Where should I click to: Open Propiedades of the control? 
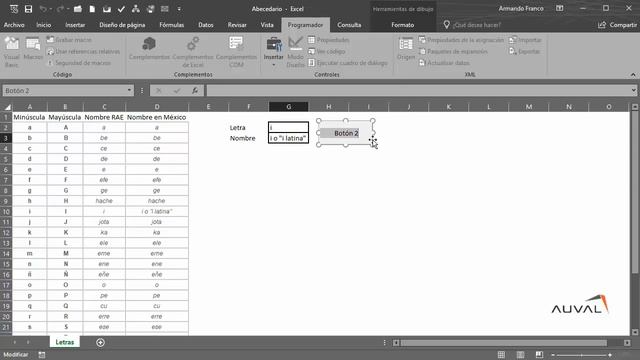pos(329,40)
